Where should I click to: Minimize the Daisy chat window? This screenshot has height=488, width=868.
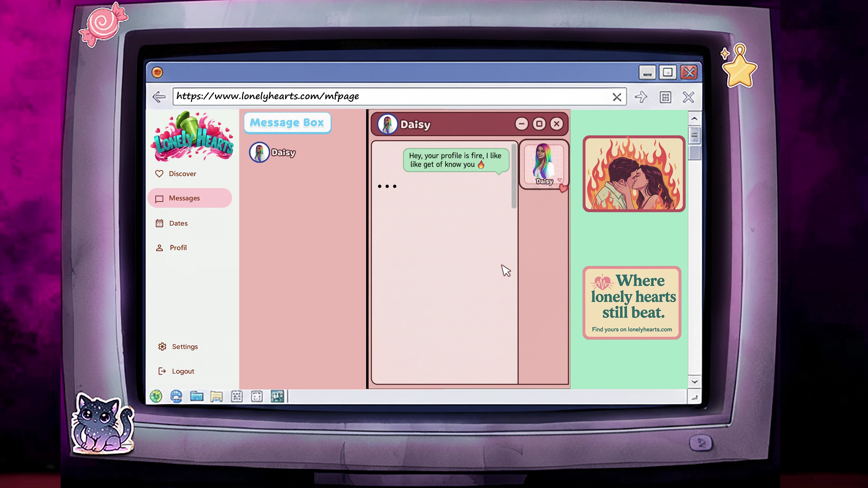[x=522, y=124]
